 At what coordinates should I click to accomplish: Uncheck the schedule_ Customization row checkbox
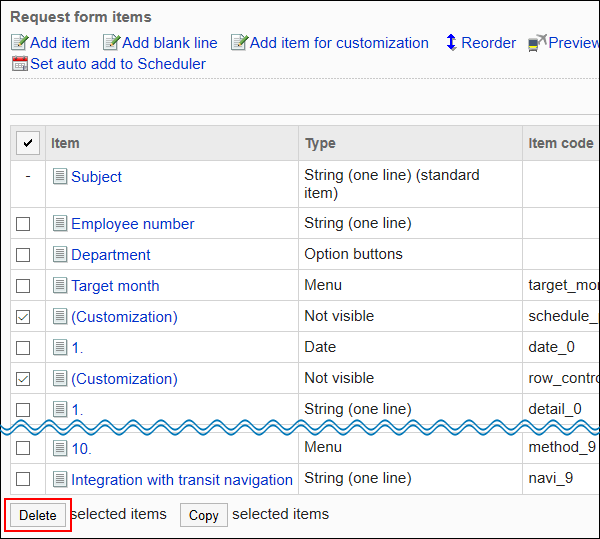pos(23,317)
